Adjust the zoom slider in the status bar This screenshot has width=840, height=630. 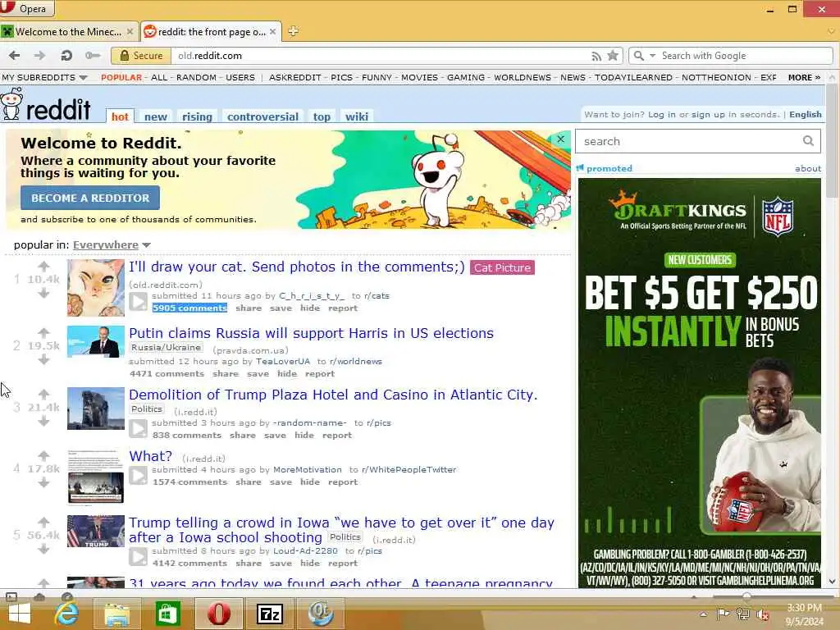pos(746,596)
